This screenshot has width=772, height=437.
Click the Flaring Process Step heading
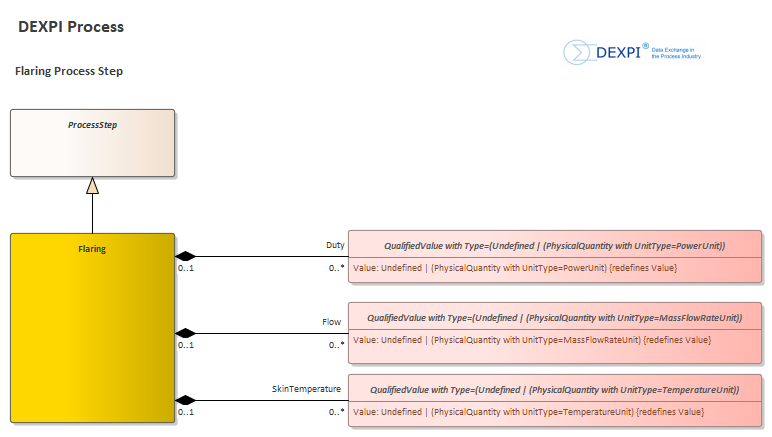69,72
